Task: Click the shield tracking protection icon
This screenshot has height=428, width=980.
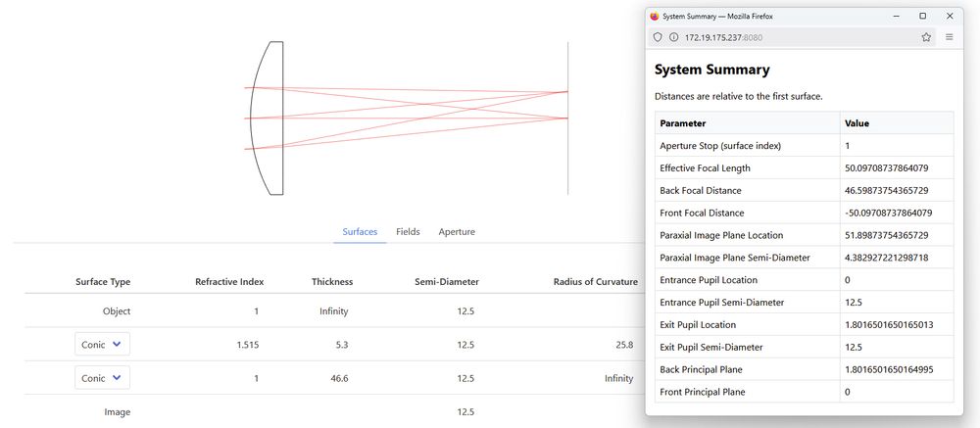Action: [x=658, y=37]
